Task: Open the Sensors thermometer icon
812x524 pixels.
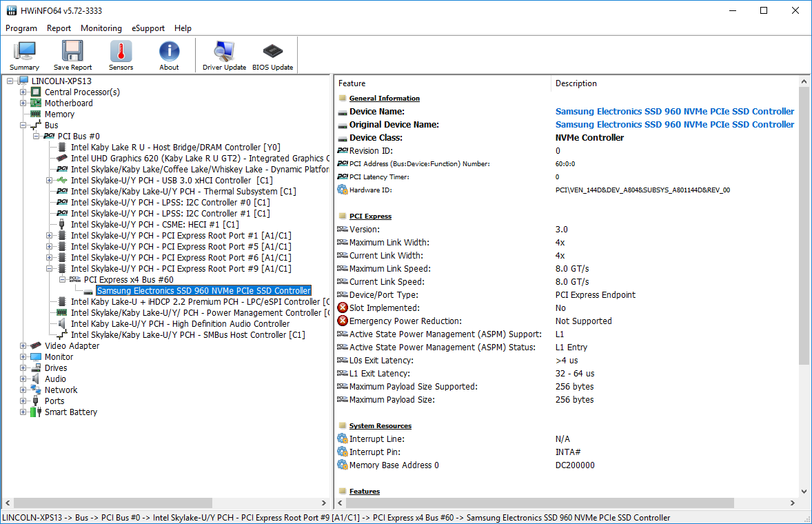Action: click(121, 55)
